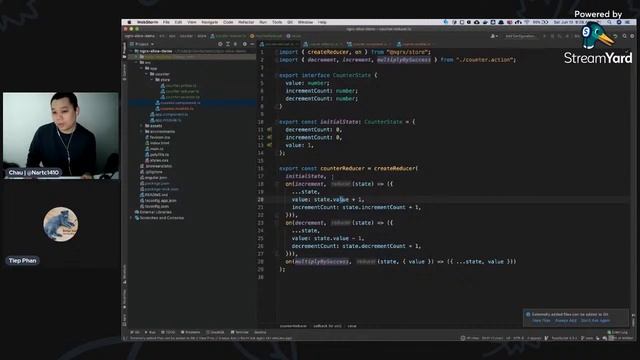Open the Refactor menu
The width and height of the screenshot is (640, 360).
click(x=246, y=22)
